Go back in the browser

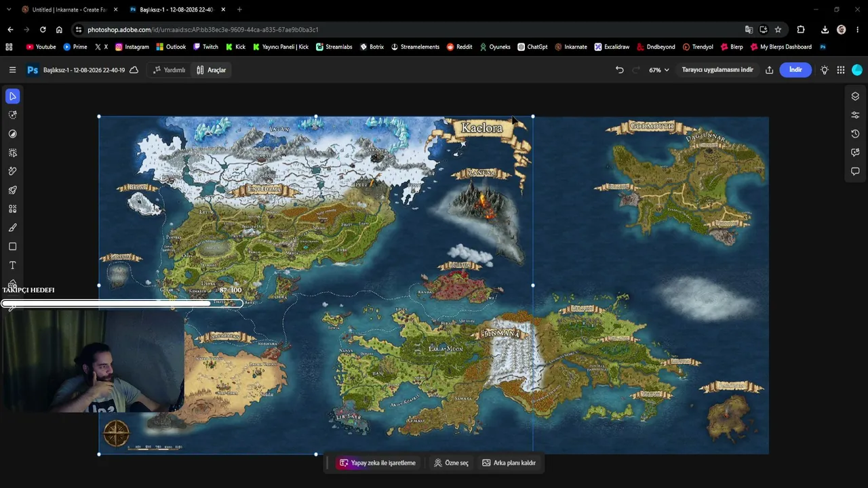(x=10, y=30)
